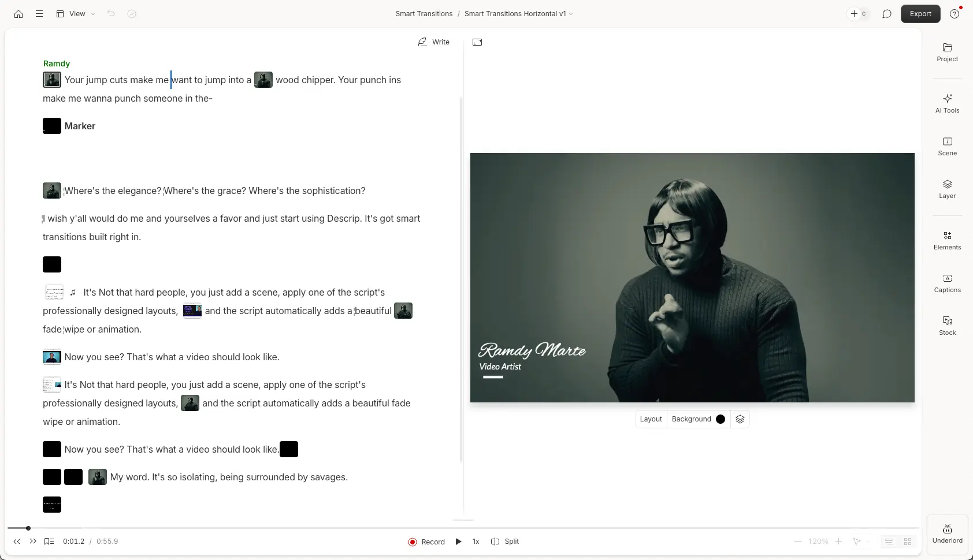Switch to the grid layout view icon
The width and height of the screenshot is (973, 560).
[x=908, y=542]
